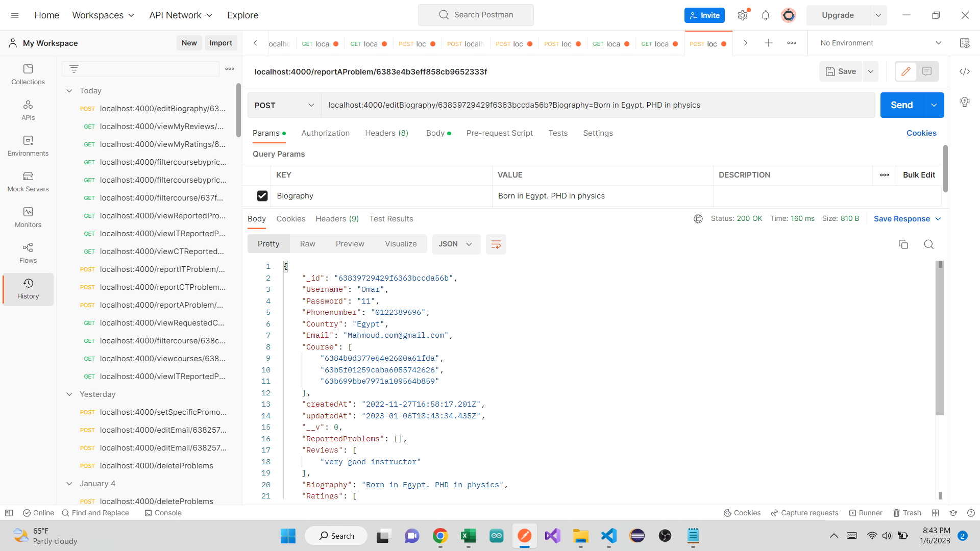980x551 pixels.
Task: Open the JSON format dropdown
Action: (456, 244)
